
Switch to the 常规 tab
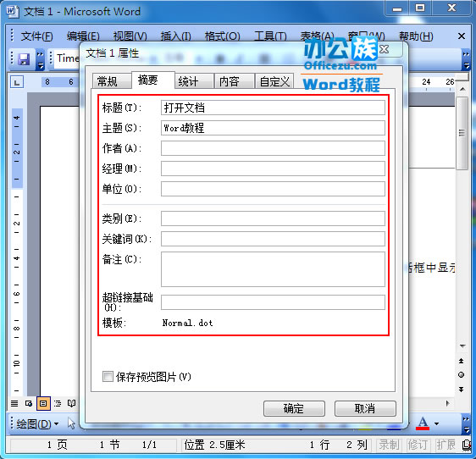pos(112,81)
